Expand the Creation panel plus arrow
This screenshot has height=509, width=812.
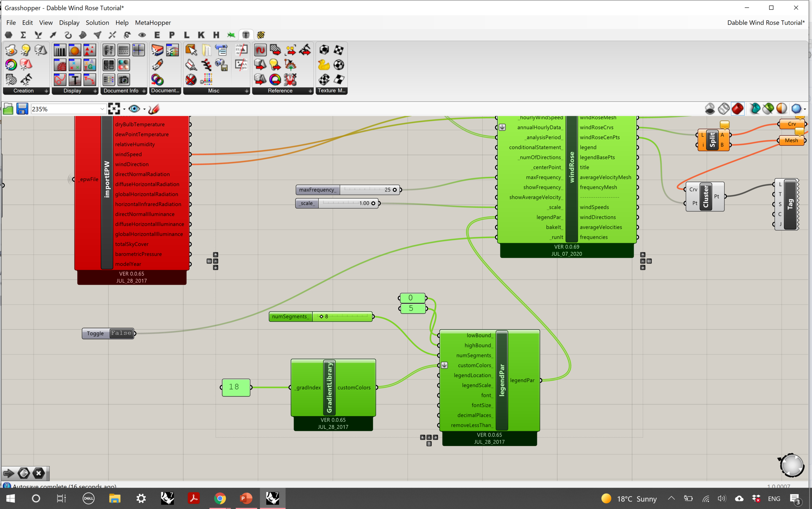(46, 91)
